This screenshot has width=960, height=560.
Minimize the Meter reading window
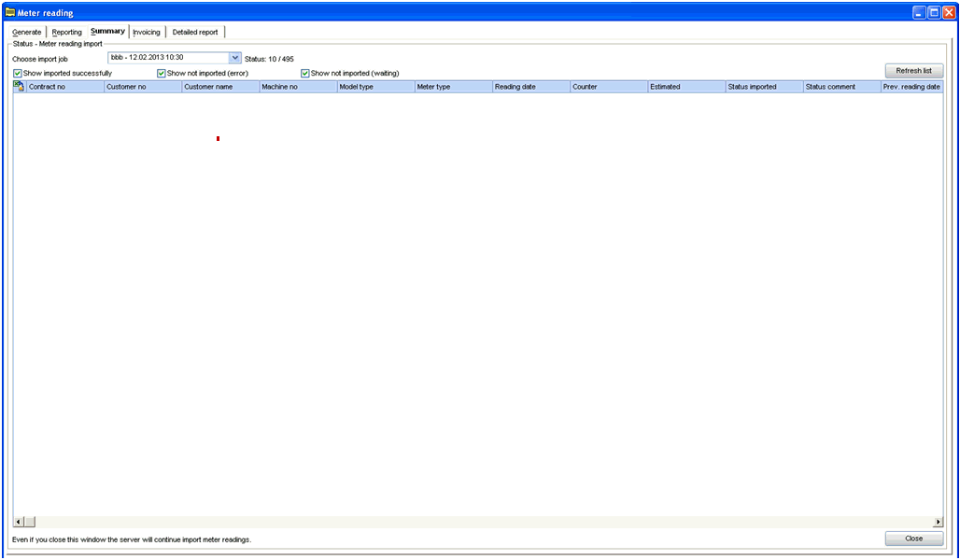[919, 13]
